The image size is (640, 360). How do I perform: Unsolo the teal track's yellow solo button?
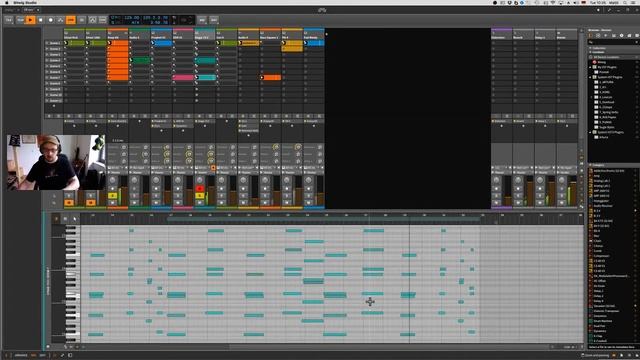tap(200, 196)
